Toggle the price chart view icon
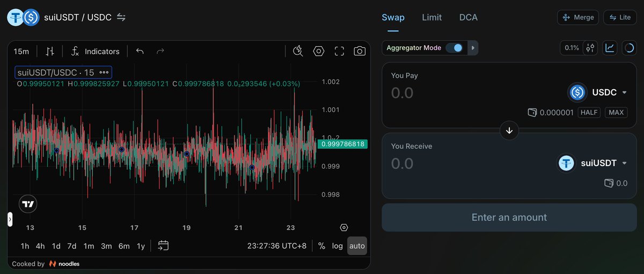Image resolution: width=644 pixels, height=274 pixels. point(610,48)
